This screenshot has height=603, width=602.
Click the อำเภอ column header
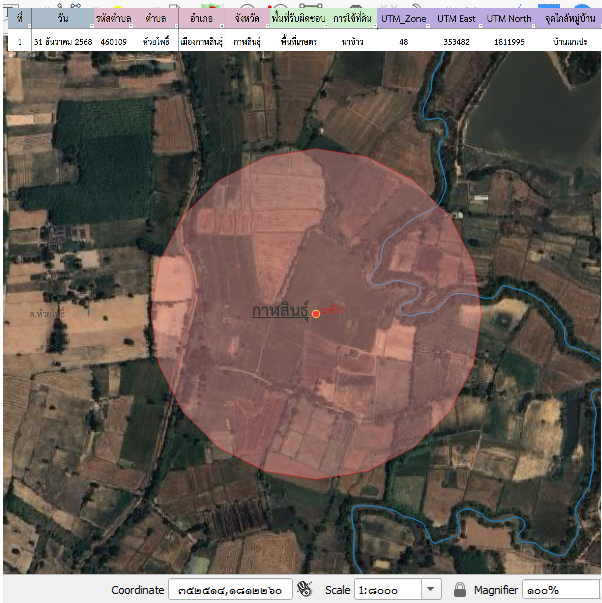[200, 19]
